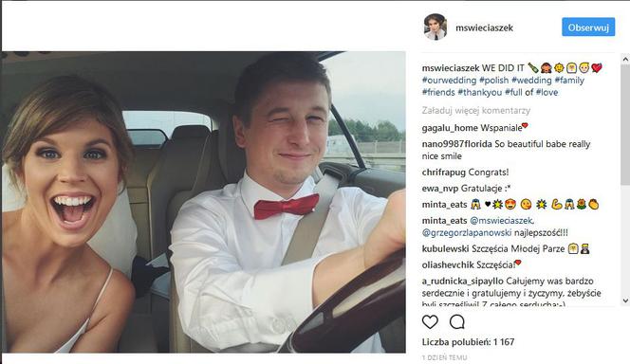
Task: Follow the account via Obserwuj button
Action: click(x=588, y=27)
